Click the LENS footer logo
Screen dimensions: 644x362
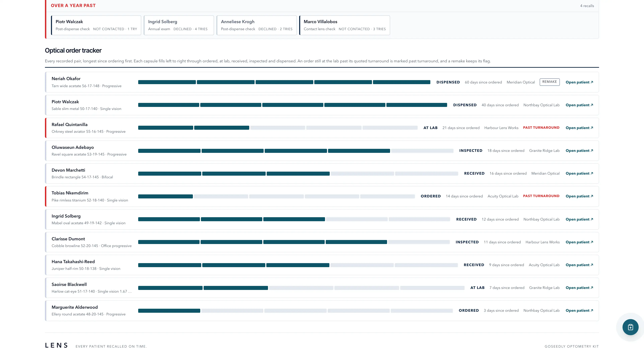pyautogui.click(x=57, y=345)
